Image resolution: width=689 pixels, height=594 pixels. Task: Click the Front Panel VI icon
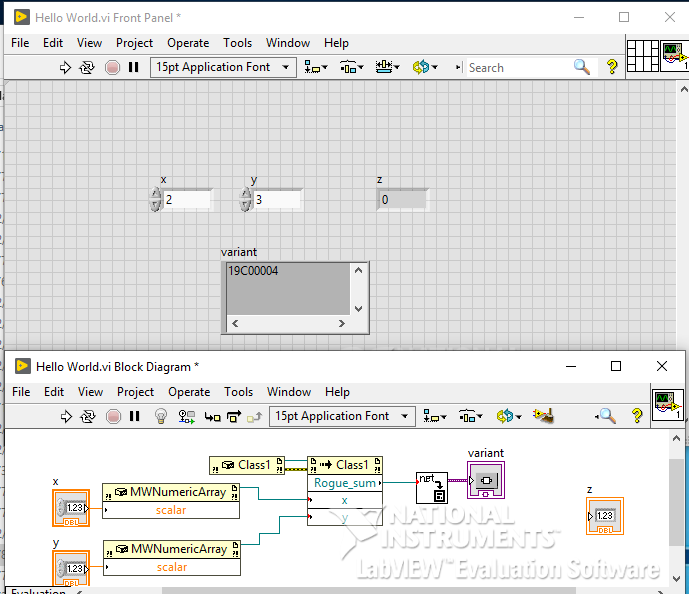point(675,56)
